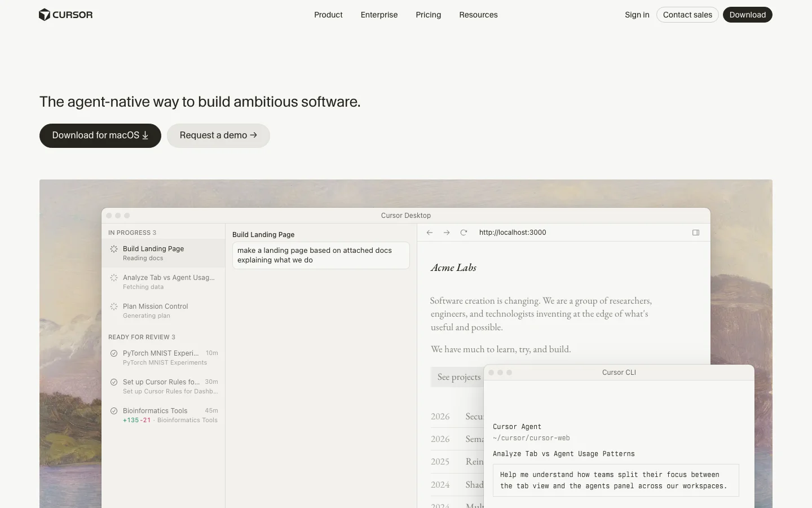Click the first 2026 row in preview list
The height and width of the screenshot is (508, 812).
pyautogui.click(x=457, y=417)
